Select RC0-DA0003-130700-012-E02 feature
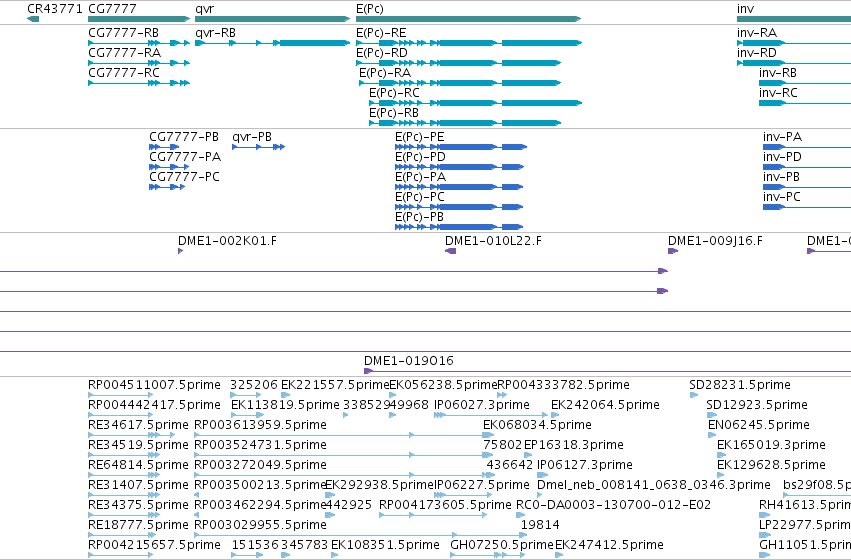851x560 pixels. point(520,515)
